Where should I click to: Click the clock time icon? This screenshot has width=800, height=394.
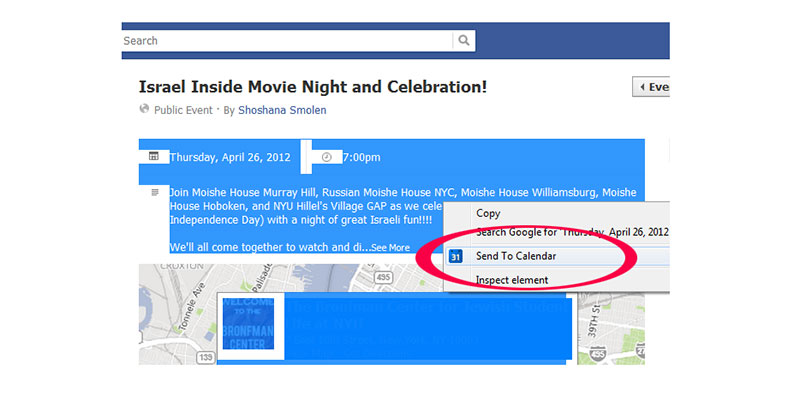coord(327,157)
